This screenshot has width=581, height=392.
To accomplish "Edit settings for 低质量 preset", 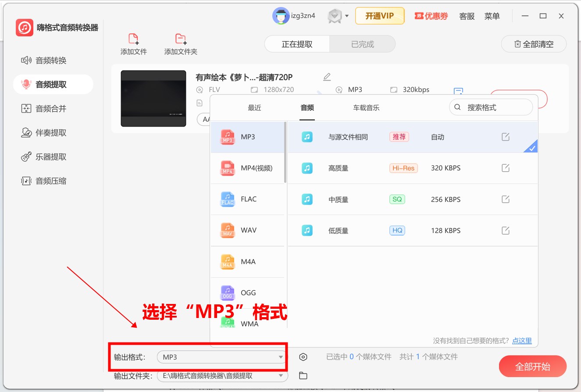I will click(506, 230).
